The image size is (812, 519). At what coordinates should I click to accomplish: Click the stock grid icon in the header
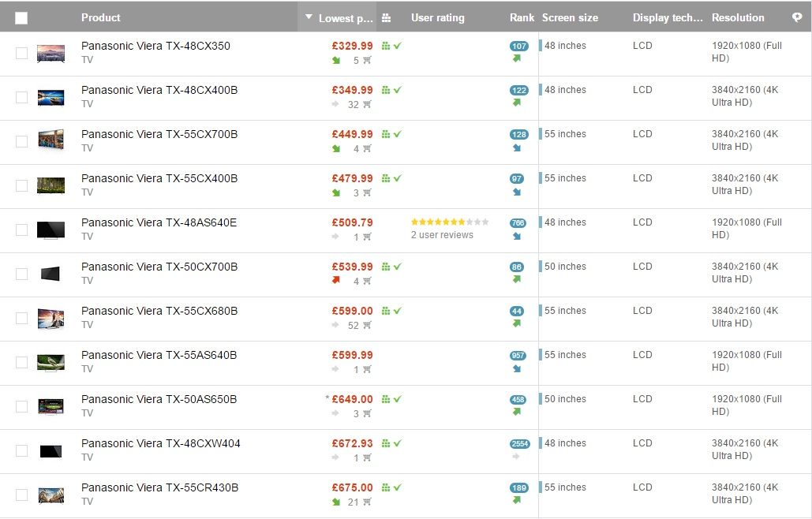(386, 18)
